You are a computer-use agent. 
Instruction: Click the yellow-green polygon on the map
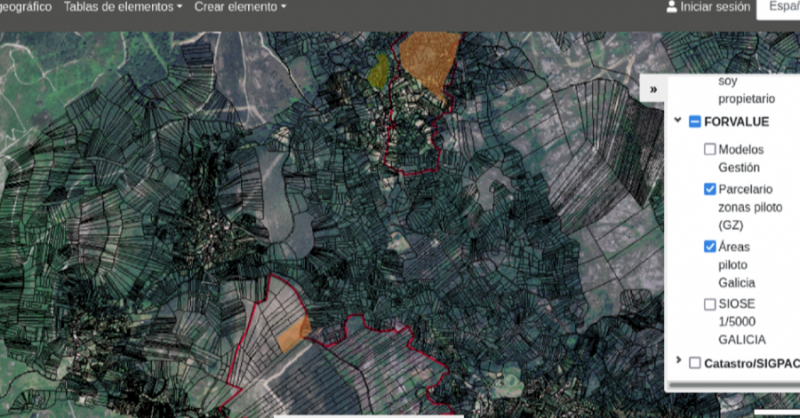click(378, 72)
